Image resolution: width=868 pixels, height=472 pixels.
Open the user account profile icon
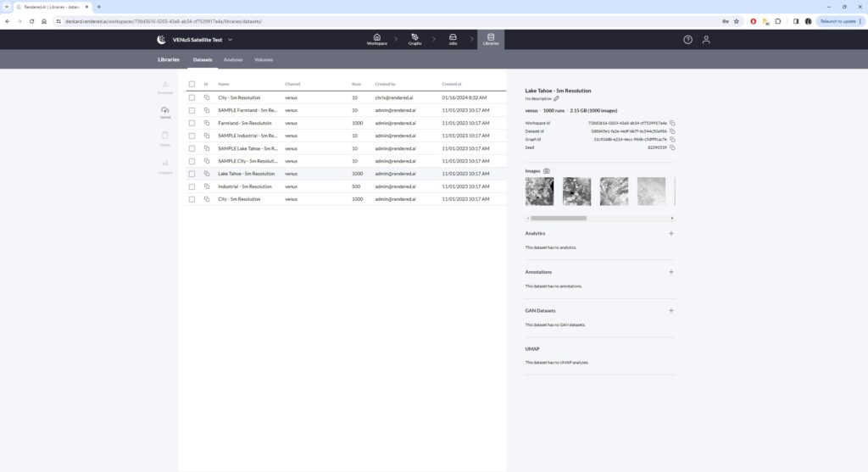(x=706, y=40)
